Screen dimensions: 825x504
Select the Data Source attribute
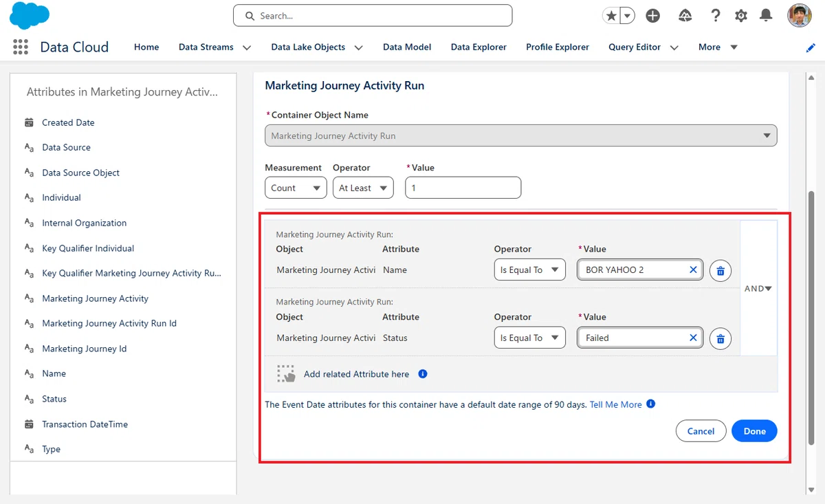[66, 147]
